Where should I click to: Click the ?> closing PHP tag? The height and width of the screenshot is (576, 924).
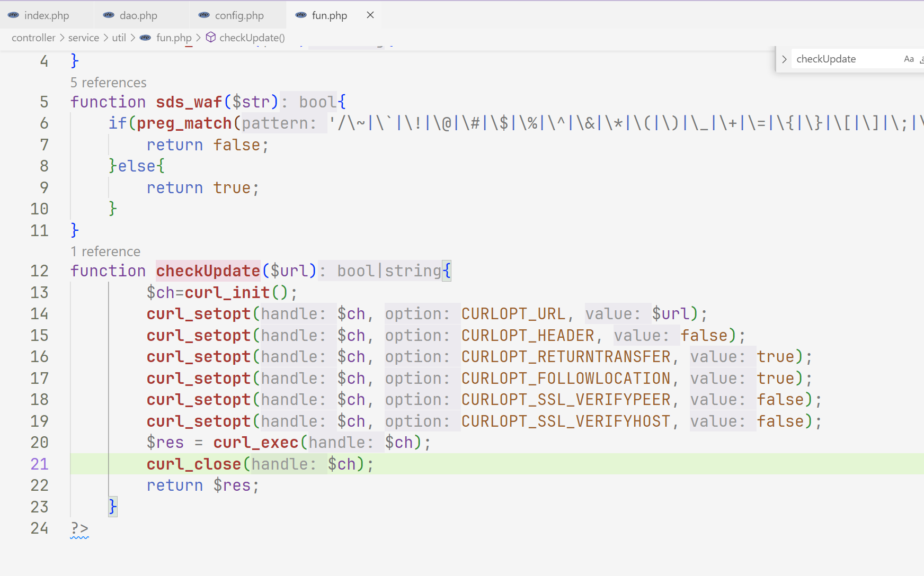tap(79, 528)
